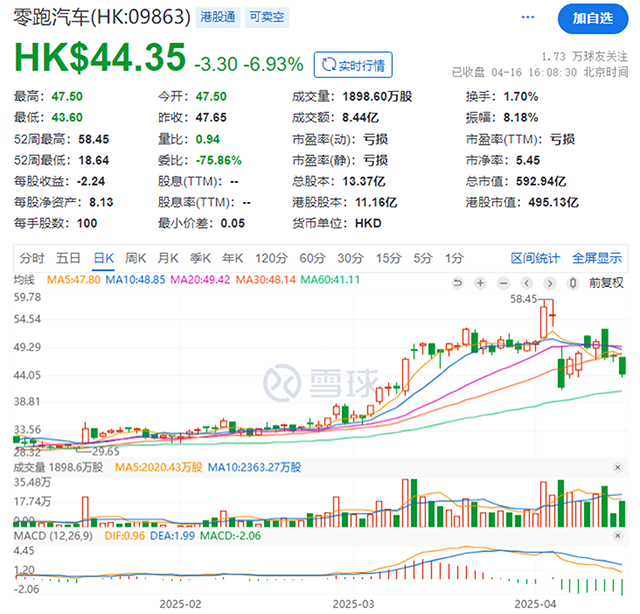Open the 前复权 adjustment dropdown
Viewport: 640px width, 614px height.
pyautogui.click(x=606, y=283)
